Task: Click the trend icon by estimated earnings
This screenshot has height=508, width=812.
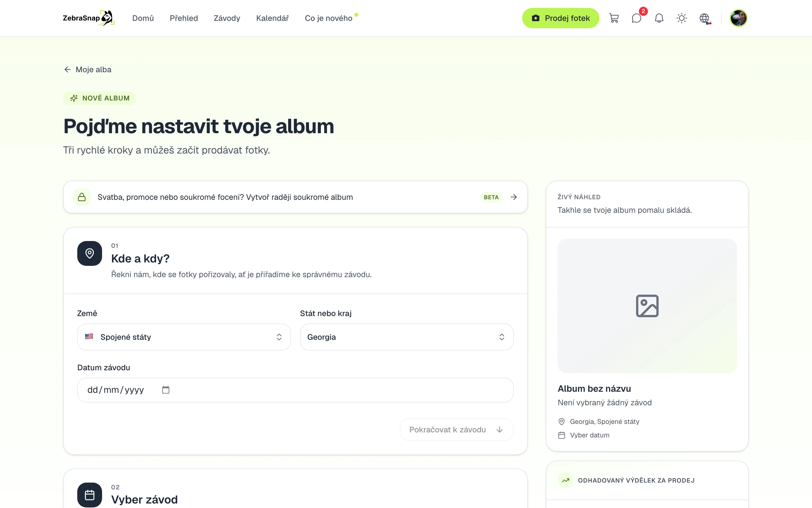Action: pyautogui.click(x=566, y=480)
